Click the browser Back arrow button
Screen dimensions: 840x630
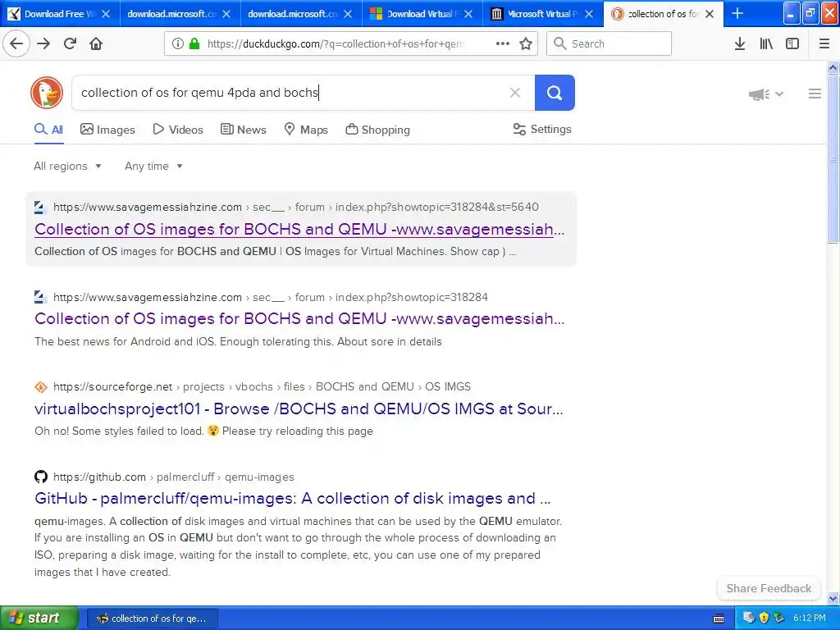(x=16, y=43)
